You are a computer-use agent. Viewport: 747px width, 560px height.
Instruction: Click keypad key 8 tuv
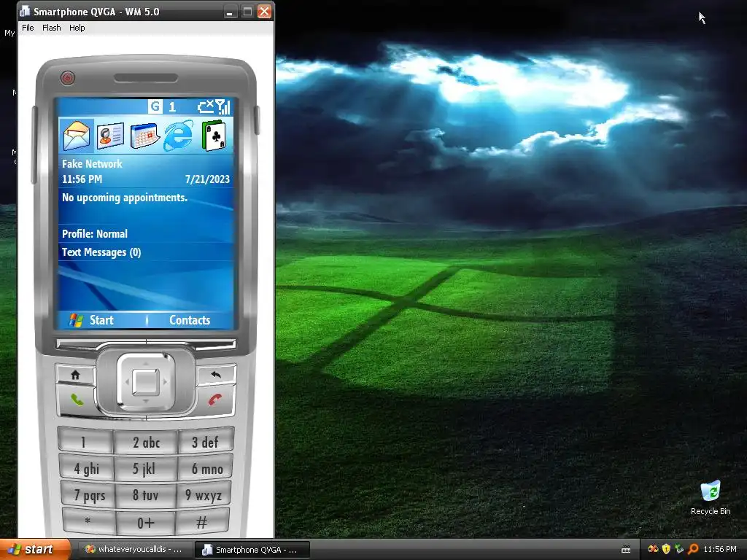click(x=146, y=496)
